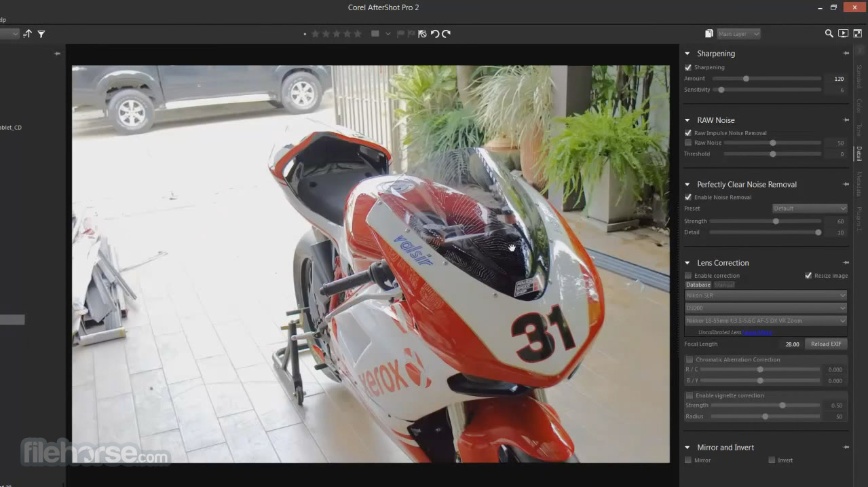Pin the Lens Correction panel
This screenshot has height=487, width=868.
coord(846,262)
